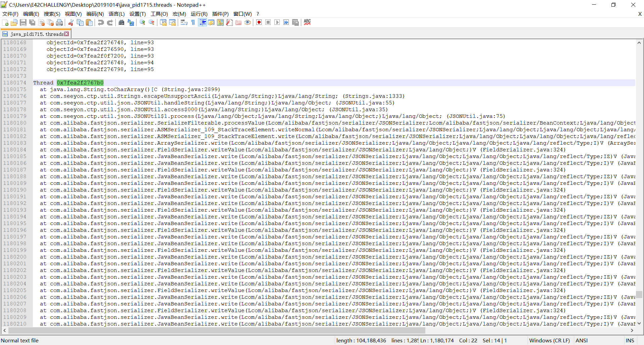Toggle show all characters pilcrow icon
Viewport: 644px width, 345px height.
tap(193, 22)
